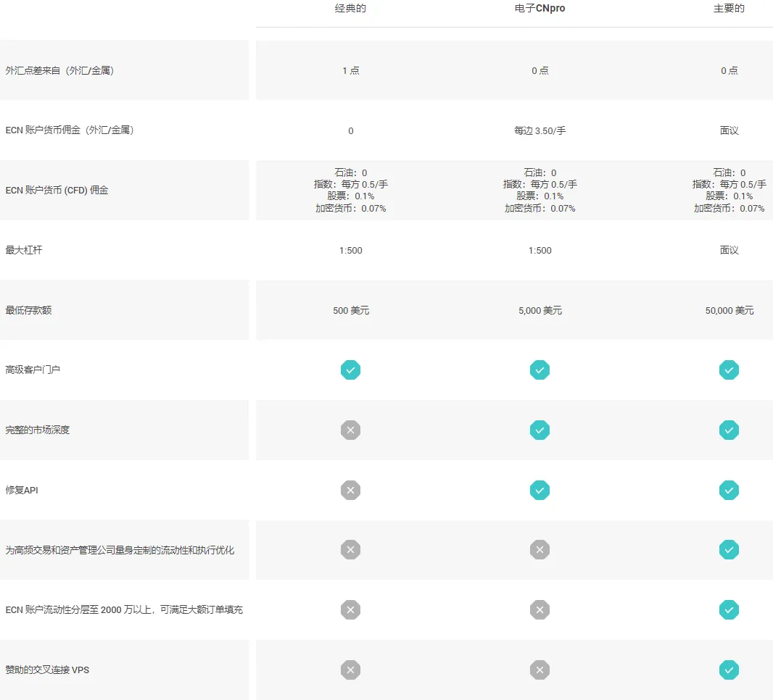Click the 每边 3.50/手 commission value
This screenshot has height=700, width=773.
coord(540,130)
